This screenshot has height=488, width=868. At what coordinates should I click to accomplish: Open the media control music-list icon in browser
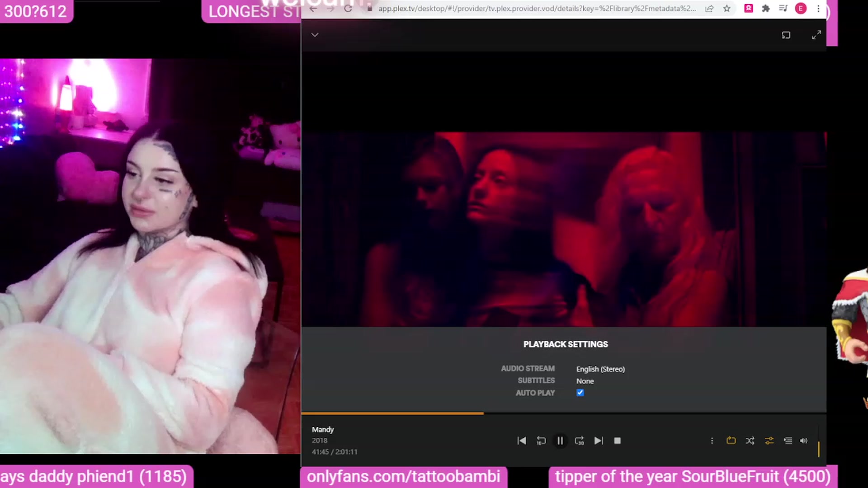[x=783, y=9]
